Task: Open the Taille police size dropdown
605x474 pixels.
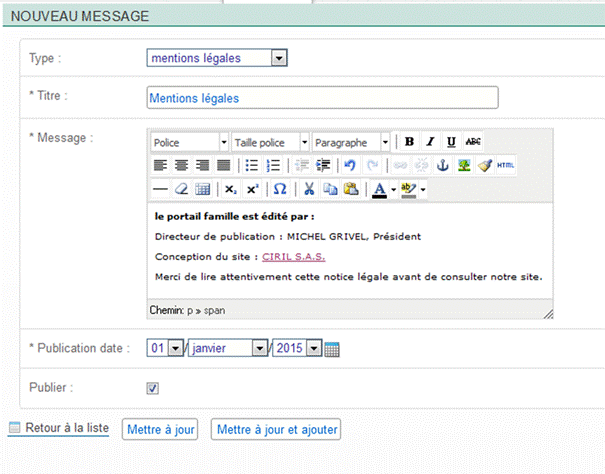Action: (x=270, y=142)
